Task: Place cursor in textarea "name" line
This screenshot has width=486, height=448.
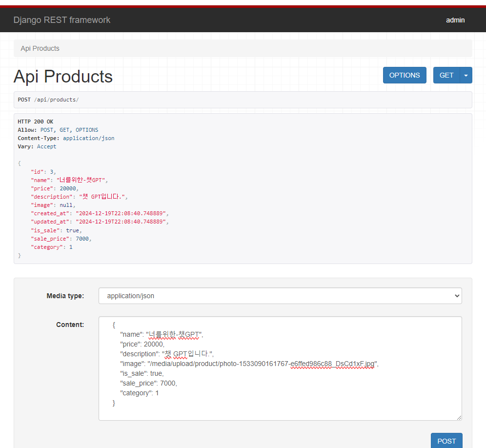Action: (x=162, y=334)
